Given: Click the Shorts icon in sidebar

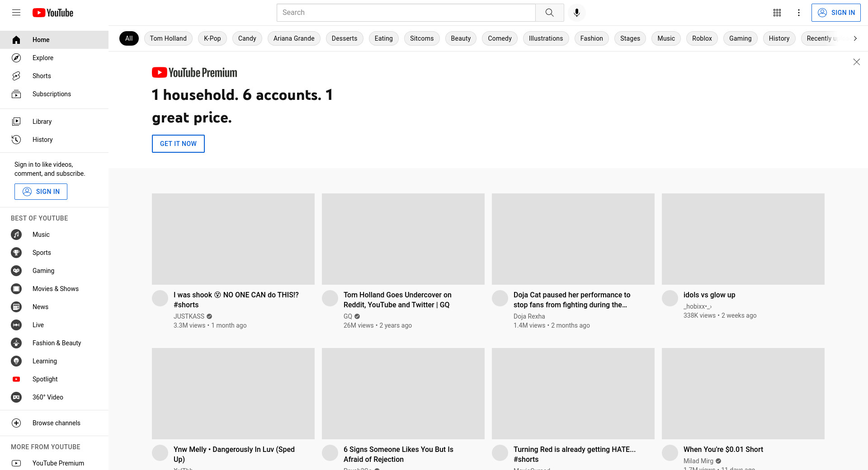Looking at the screenshot, I should pos(16,76).
